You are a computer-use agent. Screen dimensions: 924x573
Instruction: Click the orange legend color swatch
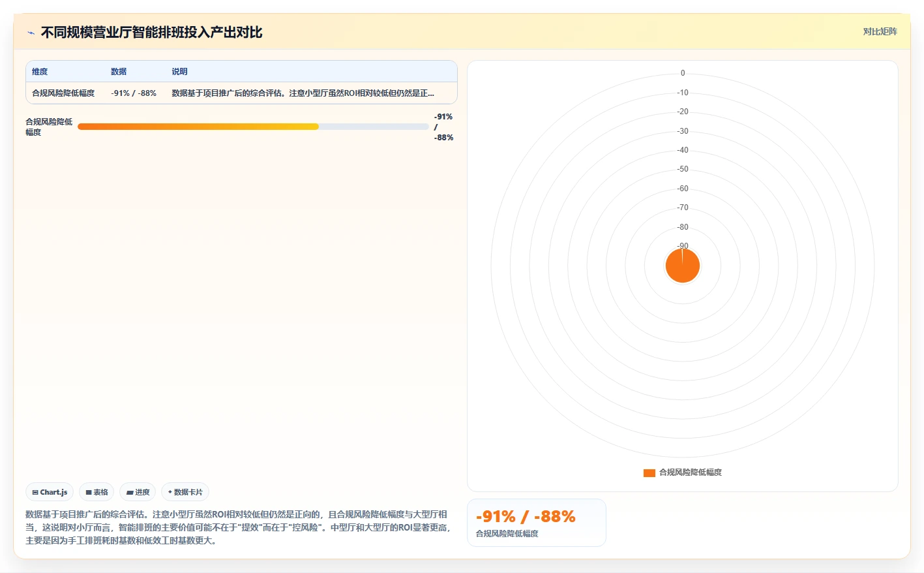[649, 472]
